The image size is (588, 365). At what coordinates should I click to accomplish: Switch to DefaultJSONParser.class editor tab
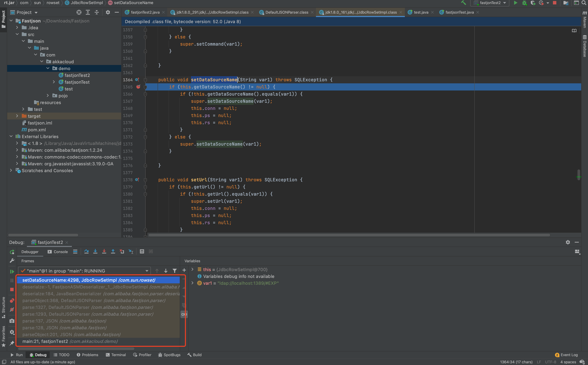(x=287, y=12)
